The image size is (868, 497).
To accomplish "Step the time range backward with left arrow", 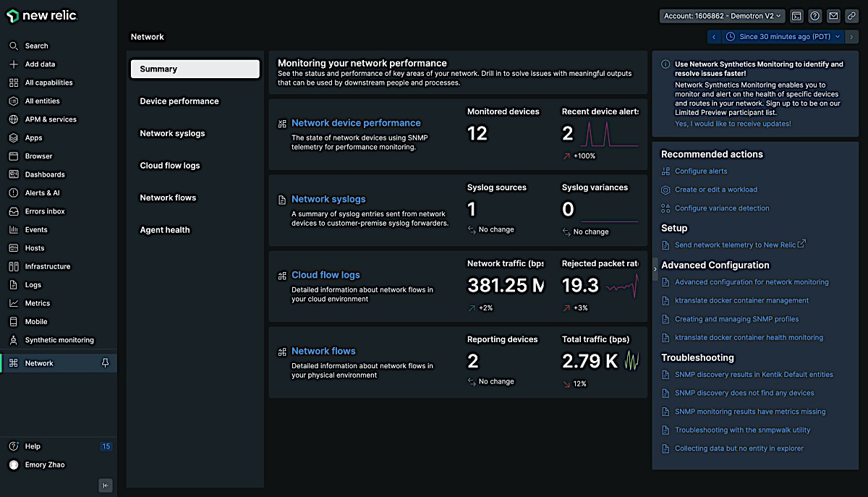I will [714, 36].
